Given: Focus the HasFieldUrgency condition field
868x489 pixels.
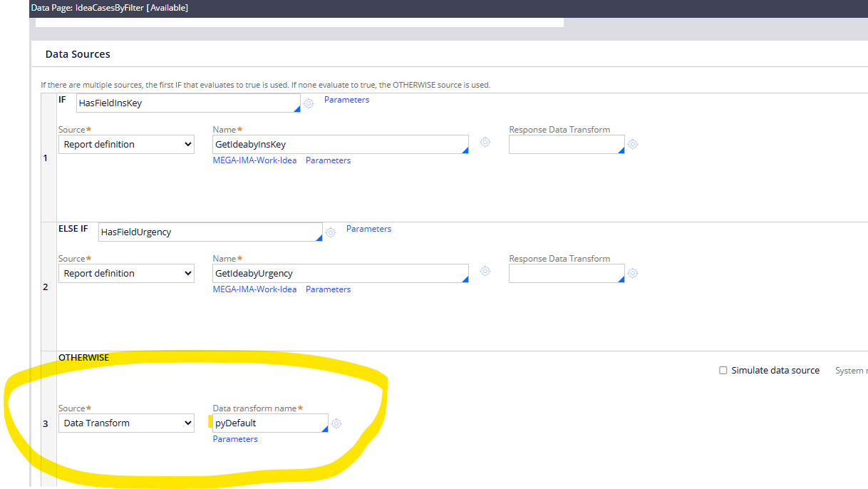Looking at the screenshot, I should tap(210, 232).
